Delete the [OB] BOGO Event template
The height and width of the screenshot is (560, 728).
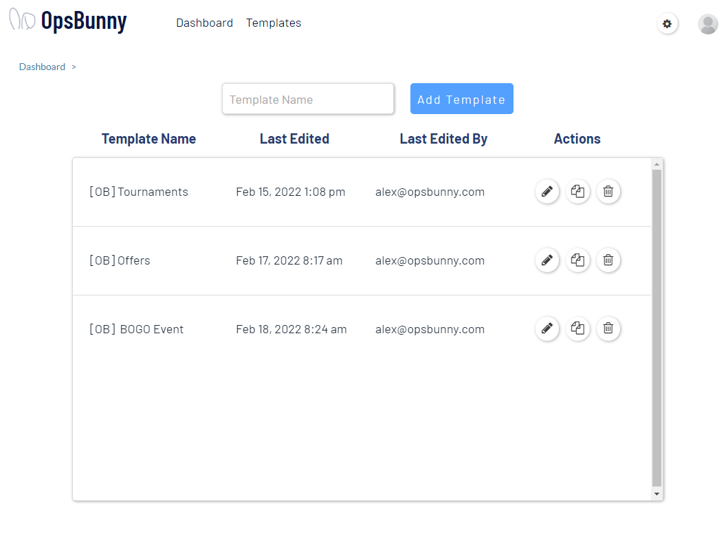pyautogui.click(x=608, y=328)
